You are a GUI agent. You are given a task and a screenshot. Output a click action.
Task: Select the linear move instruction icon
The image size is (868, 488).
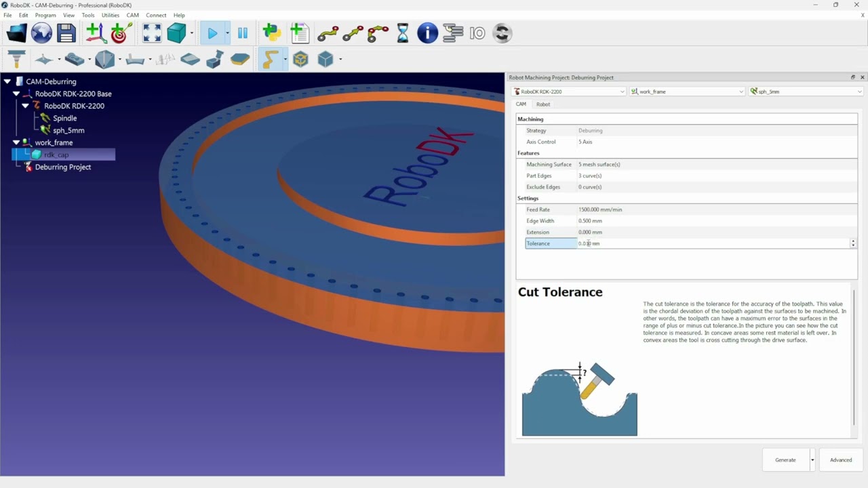353,33
